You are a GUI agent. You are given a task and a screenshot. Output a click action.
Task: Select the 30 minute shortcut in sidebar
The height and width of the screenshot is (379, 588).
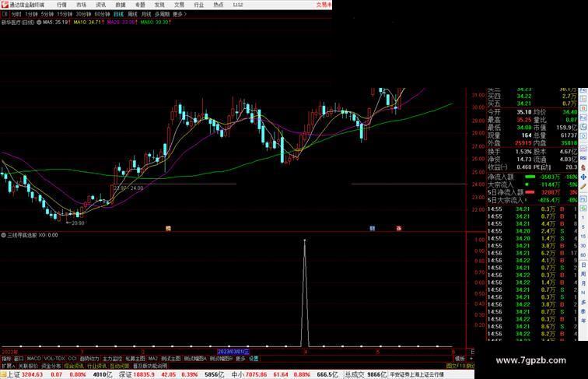point(583,246)
